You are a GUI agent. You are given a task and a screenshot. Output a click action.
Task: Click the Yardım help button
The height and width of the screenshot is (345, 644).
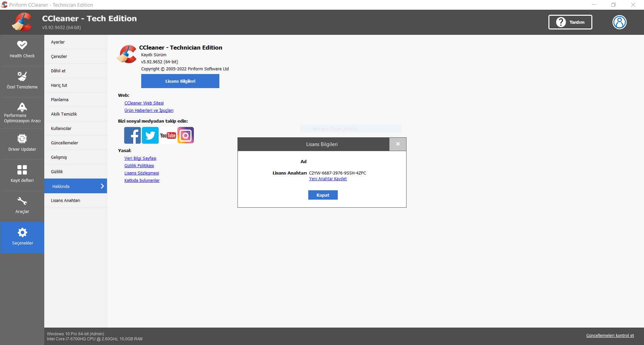(x=570, y=22)
